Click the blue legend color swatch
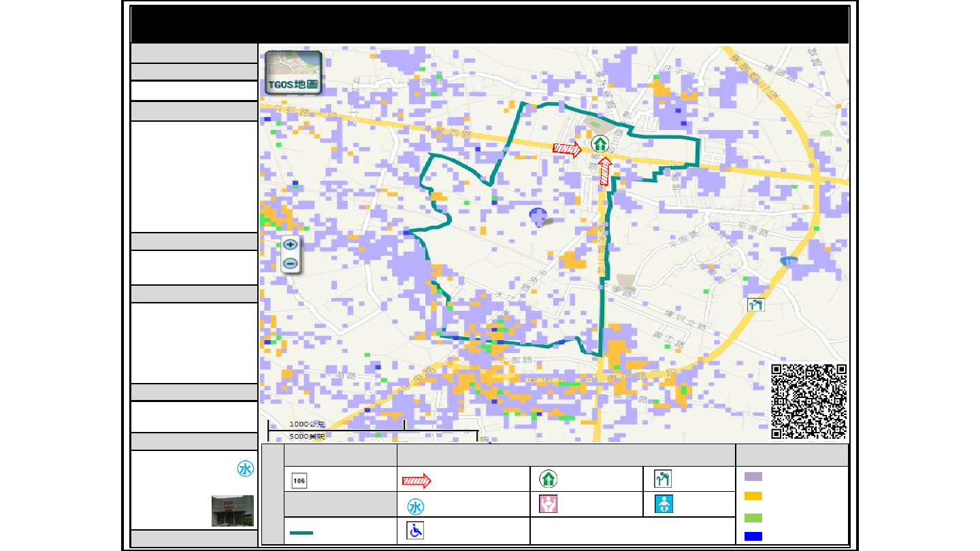This screenshot has width=980, height=551. (753, 536)
